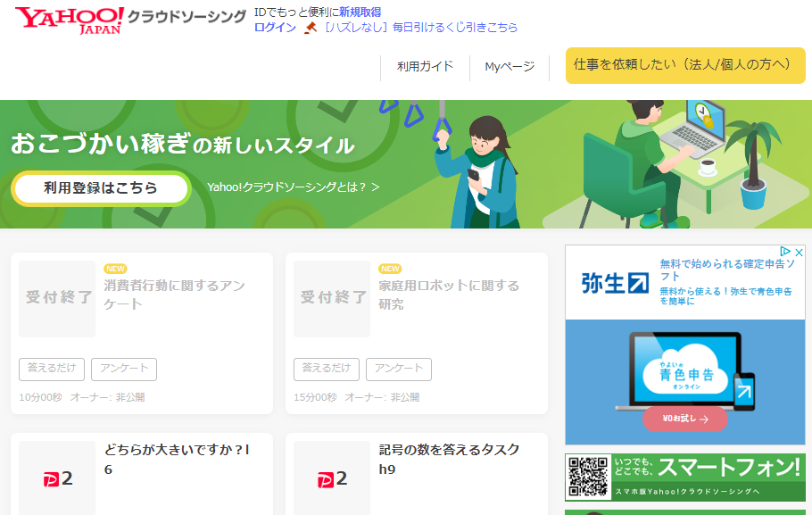Click the QR code in the smartphone banner
Viewport: 812px width, 515px height.
click(588, 478)
